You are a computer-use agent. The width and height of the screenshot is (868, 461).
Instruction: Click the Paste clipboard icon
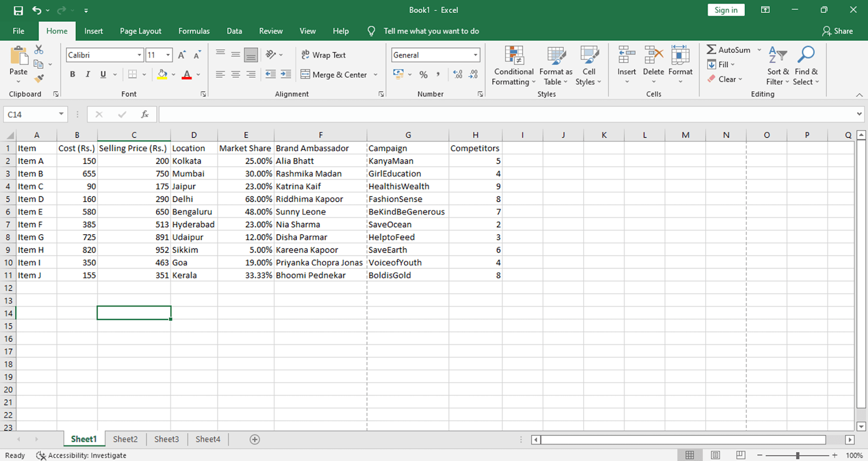pos(18,56)
